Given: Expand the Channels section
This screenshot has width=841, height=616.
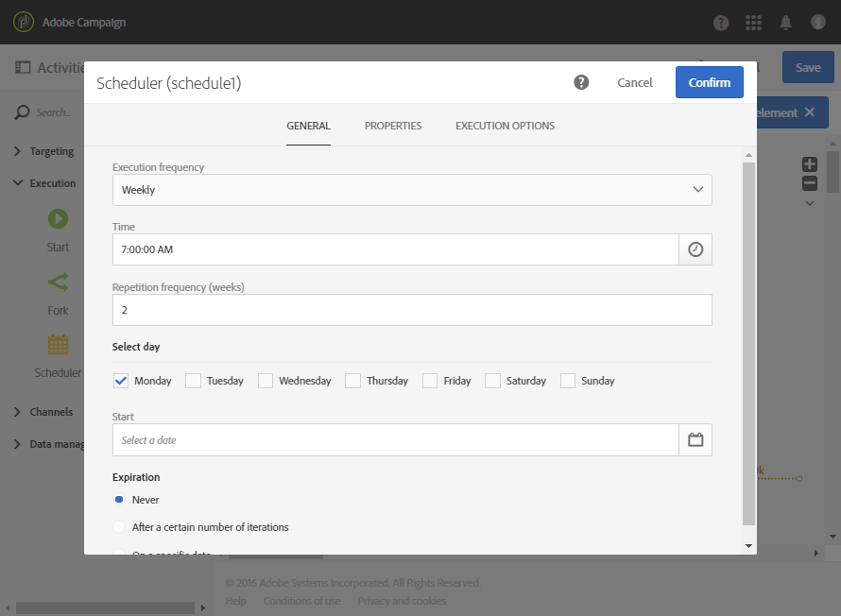Looking at the screenshot, I should 51,412.
